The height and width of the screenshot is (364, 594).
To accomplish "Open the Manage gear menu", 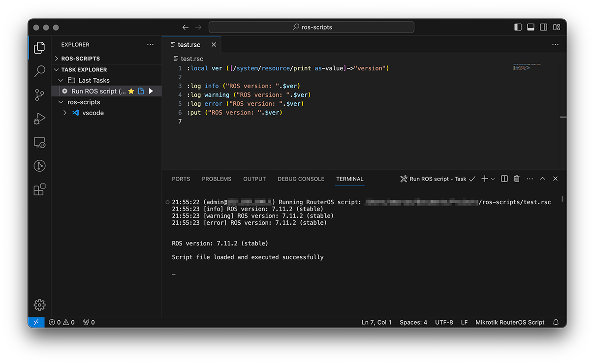I will point(39,305).
